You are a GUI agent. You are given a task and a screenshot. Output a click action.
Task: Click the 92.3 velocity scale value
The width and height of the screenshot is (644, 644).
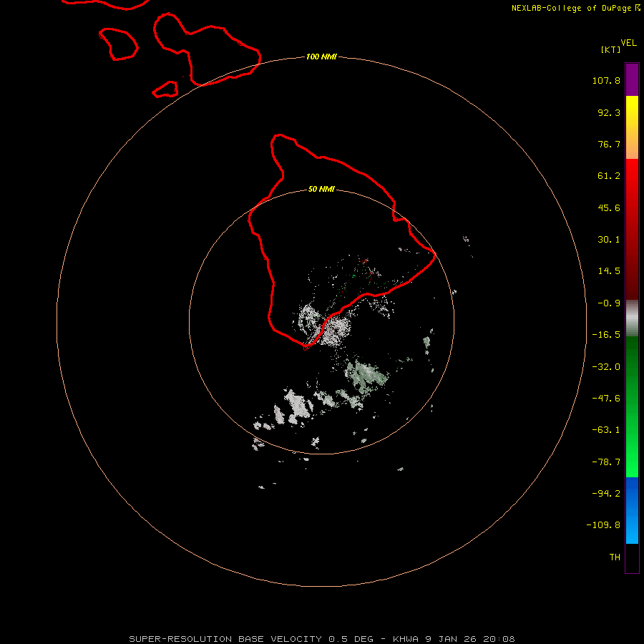click(609, 112)
